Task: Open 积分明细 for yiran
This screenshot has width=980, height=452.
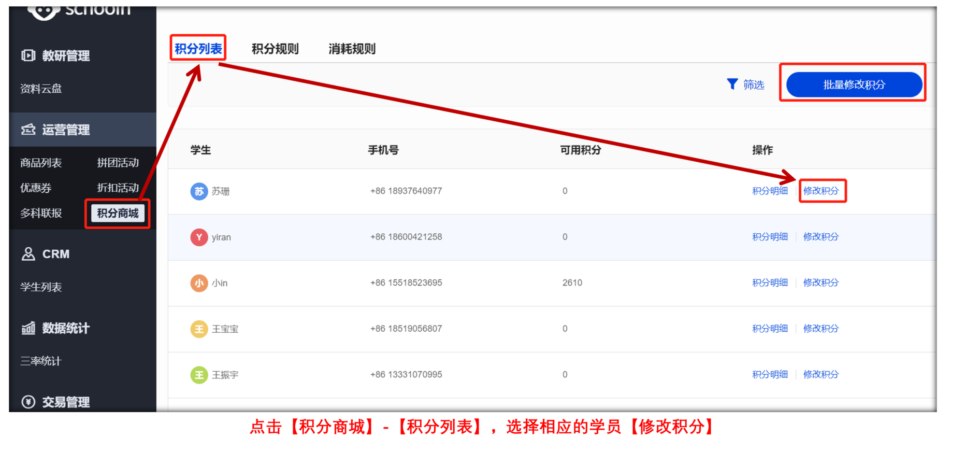Action: [x=770, y=237]
